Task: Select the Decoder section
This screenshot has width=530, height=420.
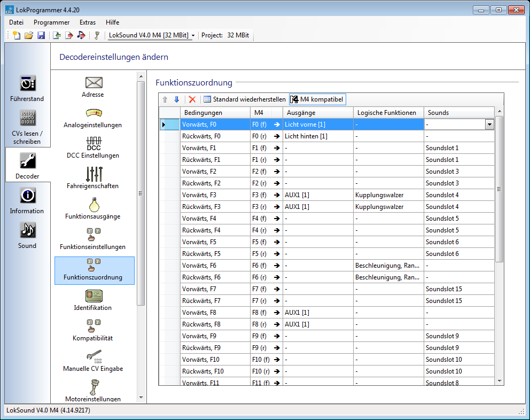Action: tap(27, 166)
